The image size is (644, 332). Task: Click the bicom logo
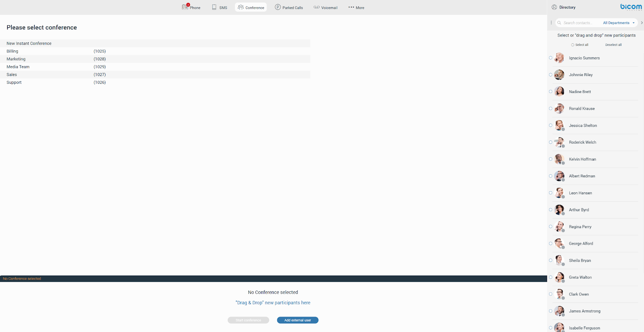point(631,7)
